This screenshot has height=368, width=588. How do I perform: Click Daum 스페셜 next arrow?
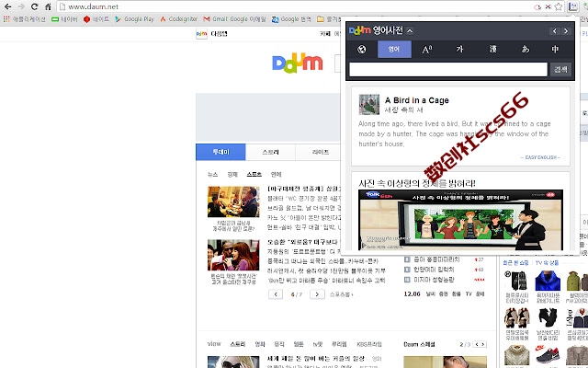pyautogui.click(x=483, y=344)
